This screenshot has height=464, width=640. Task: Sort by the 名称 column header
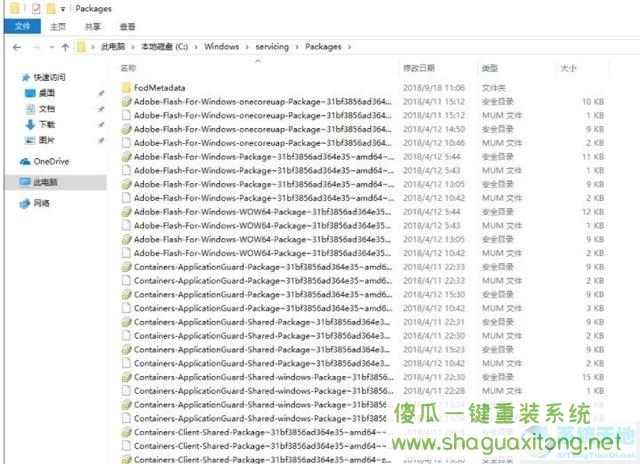coord(128,68)
